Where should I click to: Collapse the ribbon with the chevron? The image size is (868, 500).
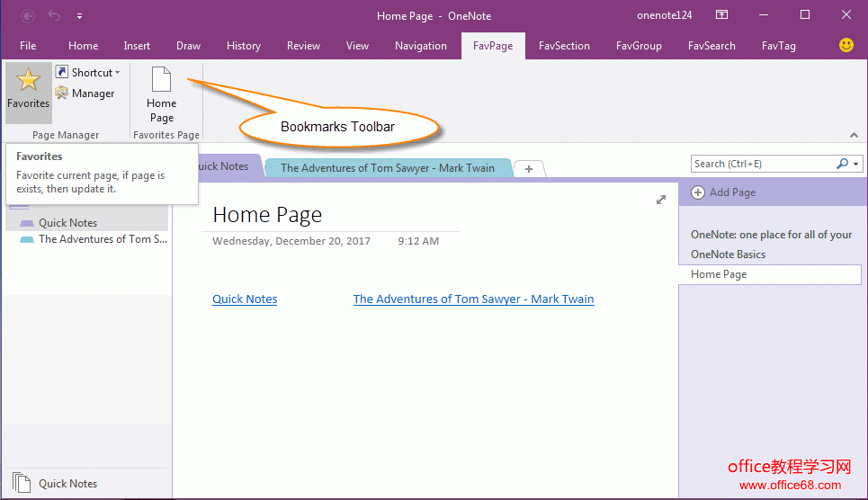[x=854, y=135]
